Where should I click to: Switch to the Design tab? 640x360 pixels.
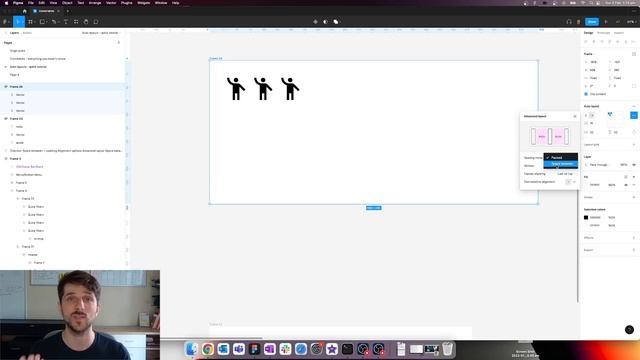pyautogui.click(x=588, y=33)
